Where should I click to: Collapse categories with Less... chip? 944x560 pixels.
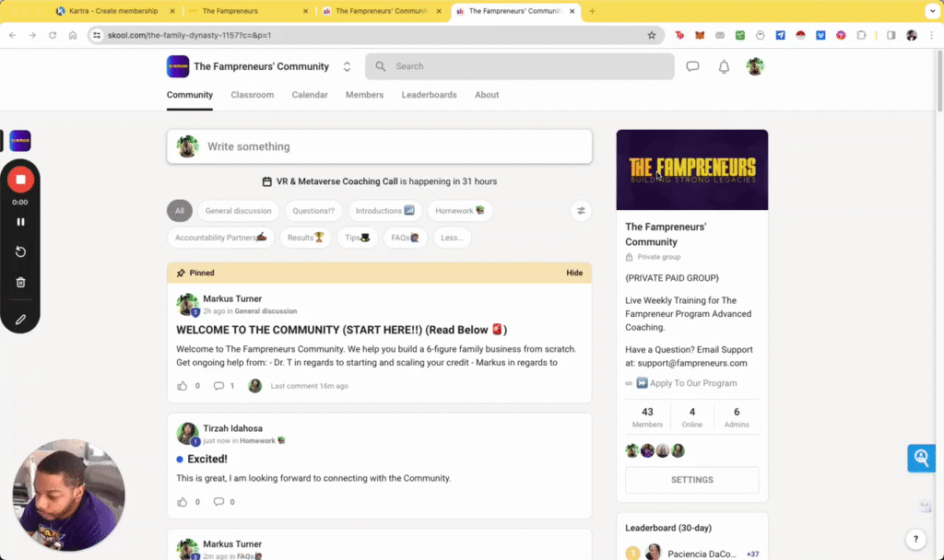click(x=452, y=238)
